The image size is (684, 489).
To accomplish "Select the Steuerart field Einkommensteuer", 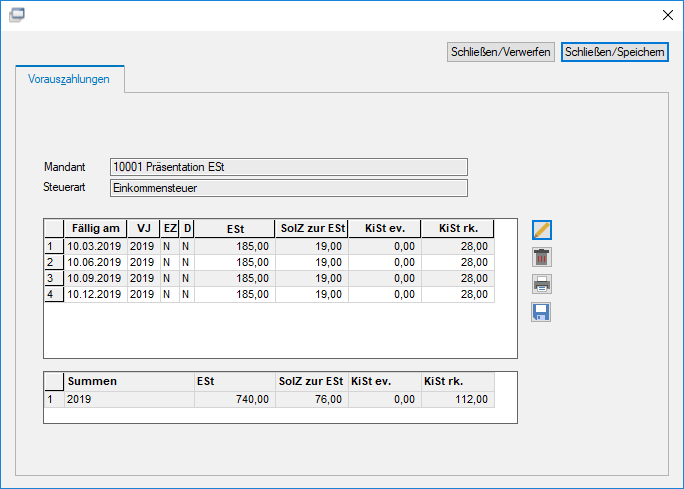I will [288, 188].
